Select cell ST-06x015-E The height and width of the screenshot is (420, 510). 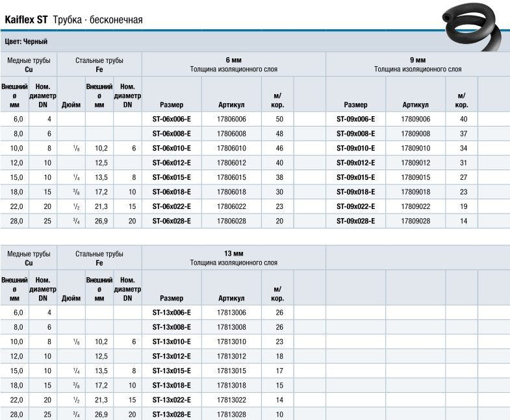[172, 177]
